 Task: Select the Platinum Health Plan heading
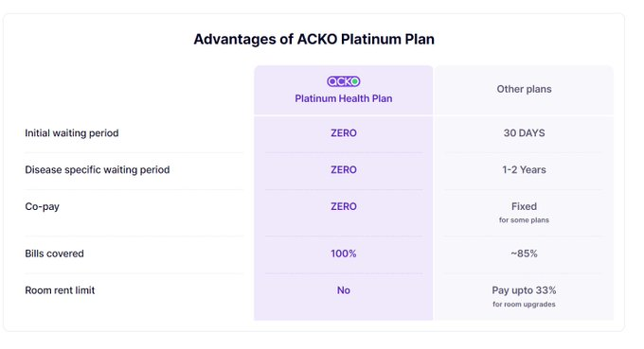tap(344, 98)
